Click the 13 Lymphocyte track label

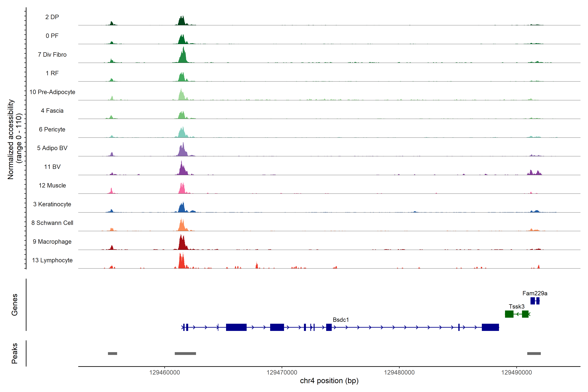pyautogui.click(x=52, y=260)
